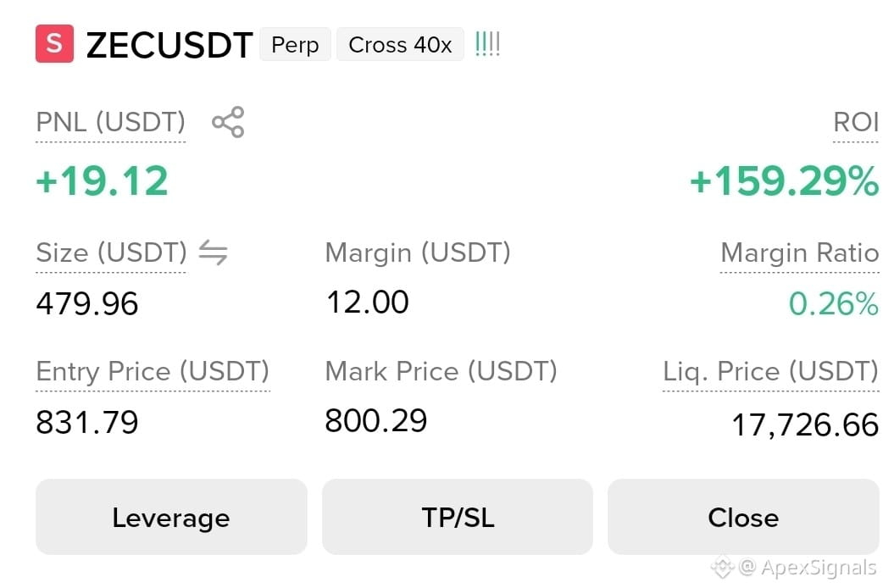Close the ZECUSDT position
This screenshot has width=883, height=588.
click(743, 517)
